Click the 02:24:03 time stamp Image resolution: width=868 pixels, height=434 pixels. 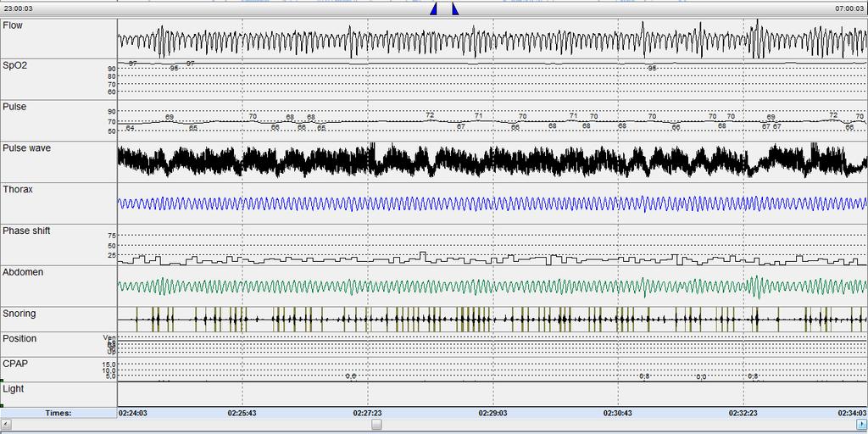tap(133, 413)
